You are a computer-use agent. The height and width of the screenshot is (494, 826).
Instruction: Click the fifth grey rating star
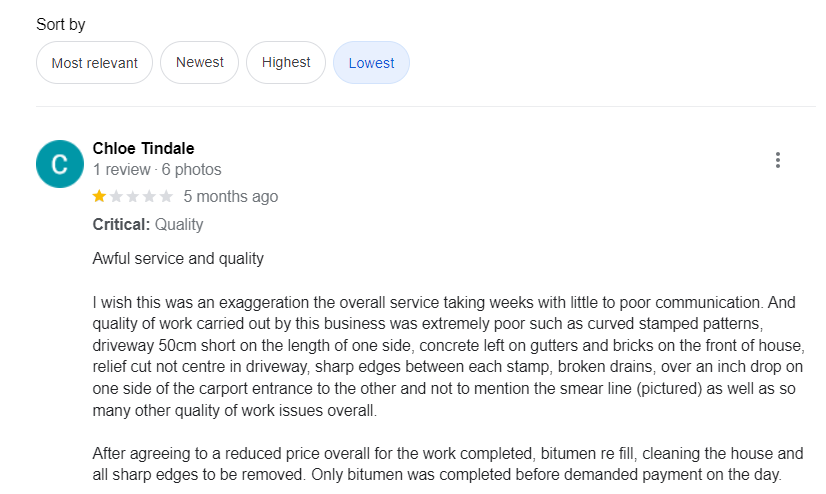pos(166,196)
